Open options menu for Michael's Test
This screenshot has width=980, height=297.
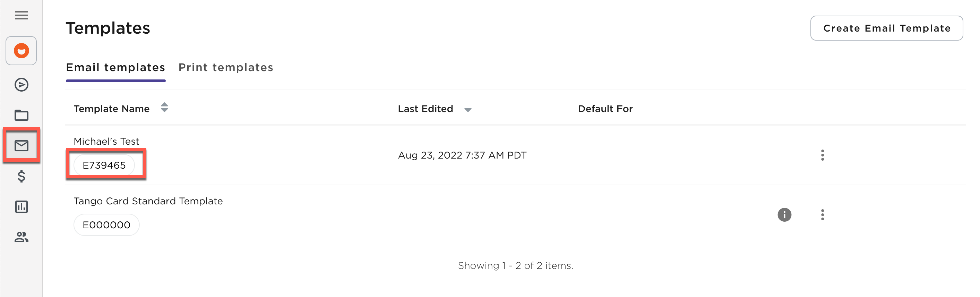pos(822,155)
